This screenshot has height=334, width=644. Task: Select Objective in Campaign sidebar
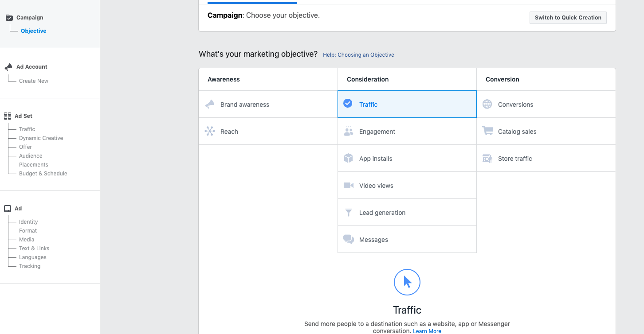pyautogui.click(x=34, y=31)
